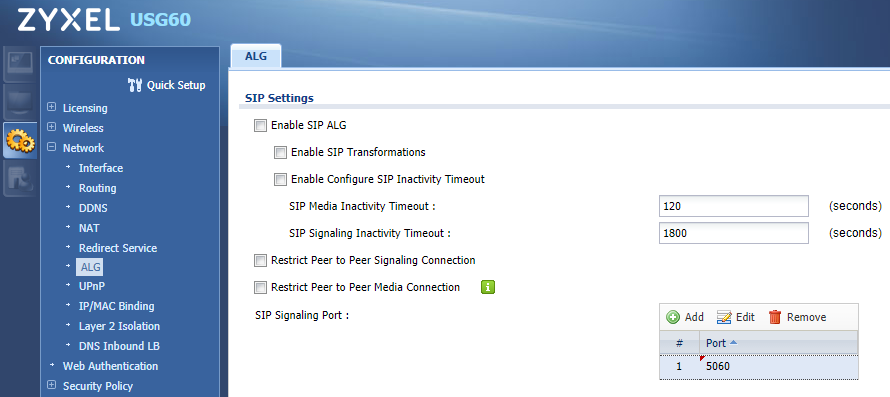This screenshot has width=890, height=397.
Task: Edit the selected SIP port entry
Action: point(736,317)
